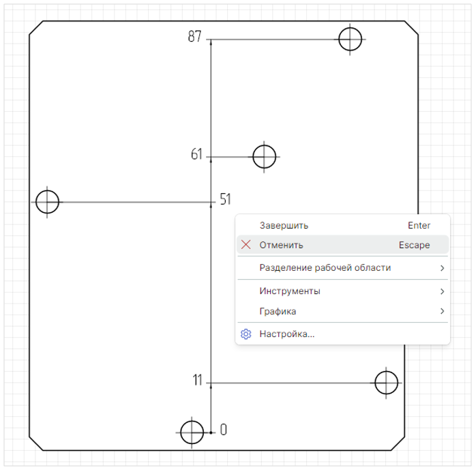Click dimension value 51
476x470 pixels.
click(x=225, y=199)
